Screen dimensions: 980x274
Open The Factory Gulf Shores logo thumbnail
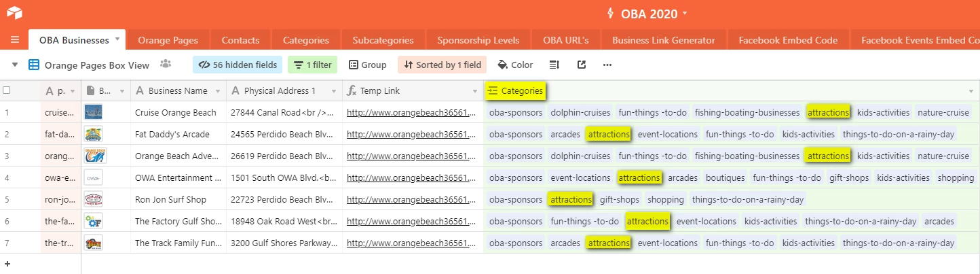pos(94,221)
